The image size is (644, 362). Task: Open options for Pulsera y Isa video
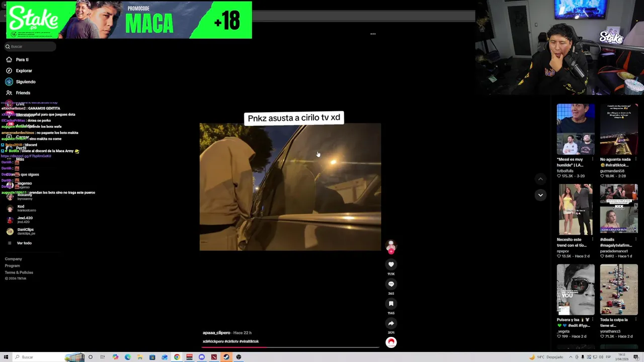point(592,319)
